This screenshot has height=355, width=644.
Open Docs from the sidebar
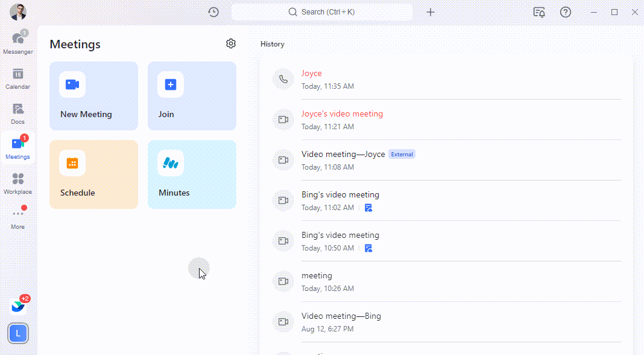point(18,114)
